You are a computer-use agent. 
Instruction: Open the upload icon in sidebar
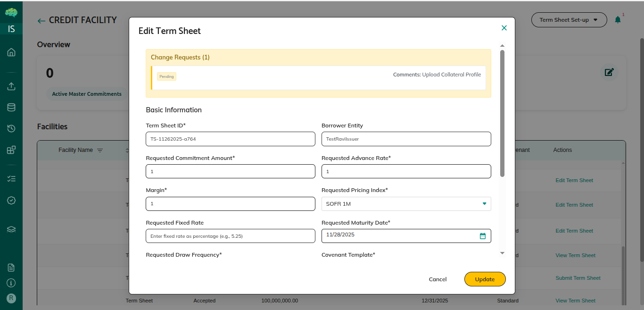click(11, 86)
